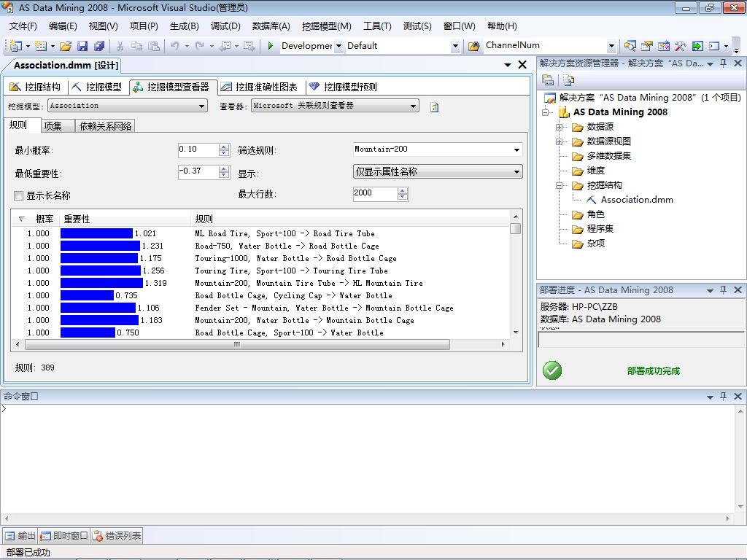Start debugging with the green play icon

[270, 46]
